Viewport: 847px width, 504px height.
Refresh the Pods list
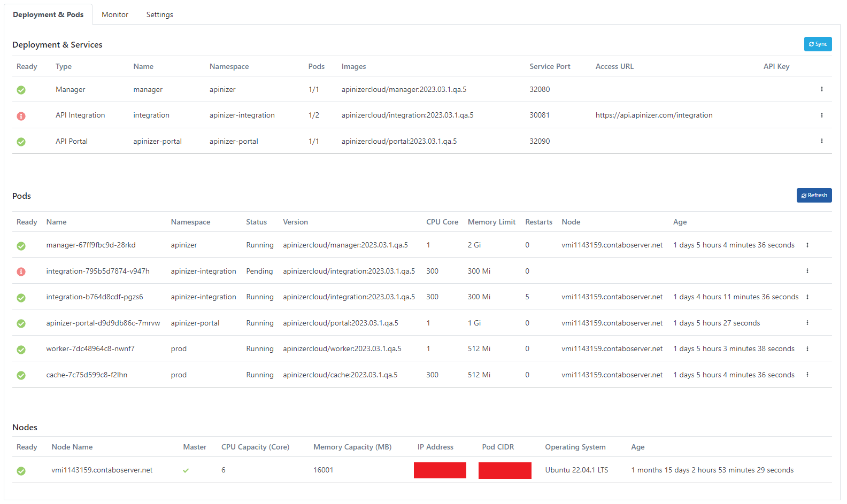814,196
